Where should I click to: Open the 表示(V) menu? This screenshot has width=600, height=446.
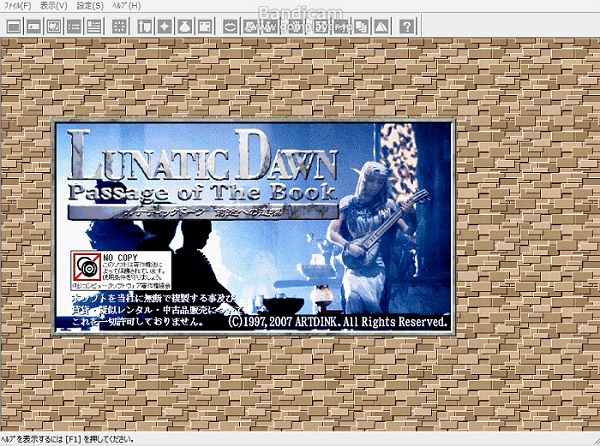[x=54, y=6]
